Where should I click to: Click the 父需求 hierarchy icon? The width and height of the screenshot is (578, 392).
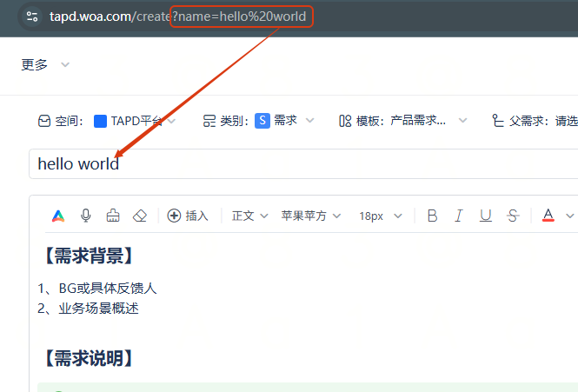[x=498, y=121]
